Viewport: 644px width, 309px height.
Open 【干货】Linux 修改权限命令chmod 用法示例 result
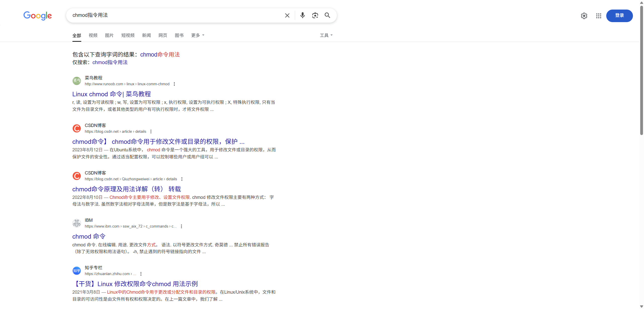(135, 284)
